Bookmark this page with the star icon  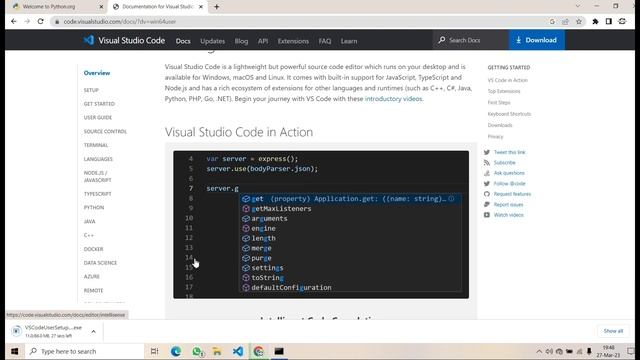point(578,22)
